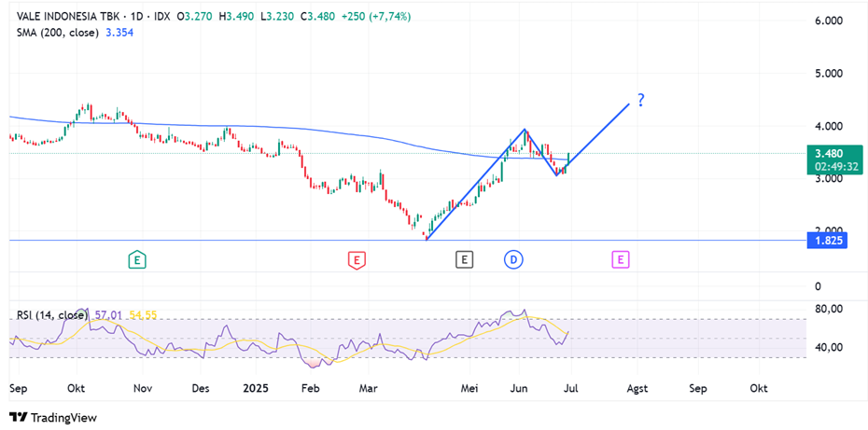The height and width of the screenshot is (430, 868).
Task: Click the TradingView logo
Action: (x=53, y=418)
